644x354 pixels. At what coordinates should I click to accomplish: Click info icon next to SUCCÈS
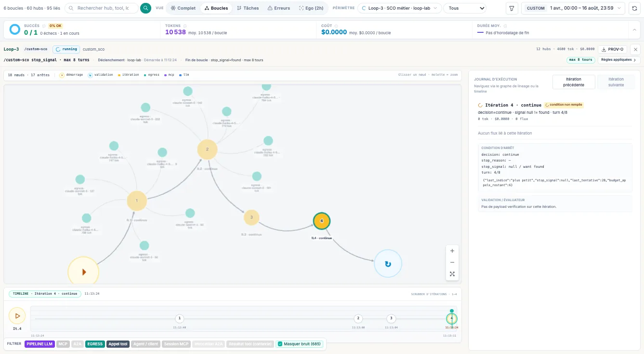click(x=43, y=26)
